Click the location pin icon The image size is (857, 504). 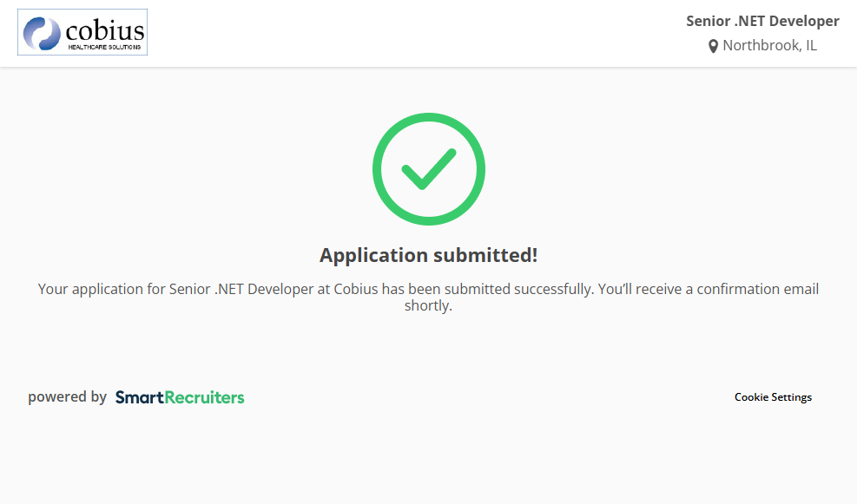[714, 46]
